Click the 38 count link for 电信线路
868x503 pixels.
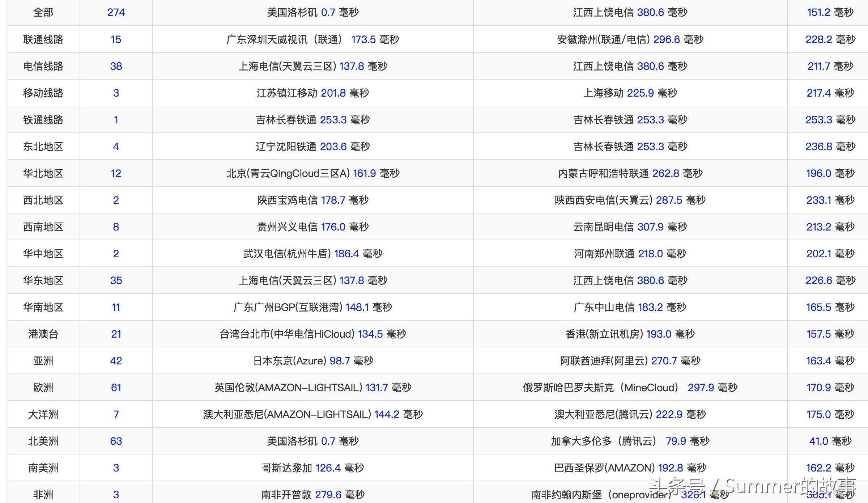tap(116, 66)
